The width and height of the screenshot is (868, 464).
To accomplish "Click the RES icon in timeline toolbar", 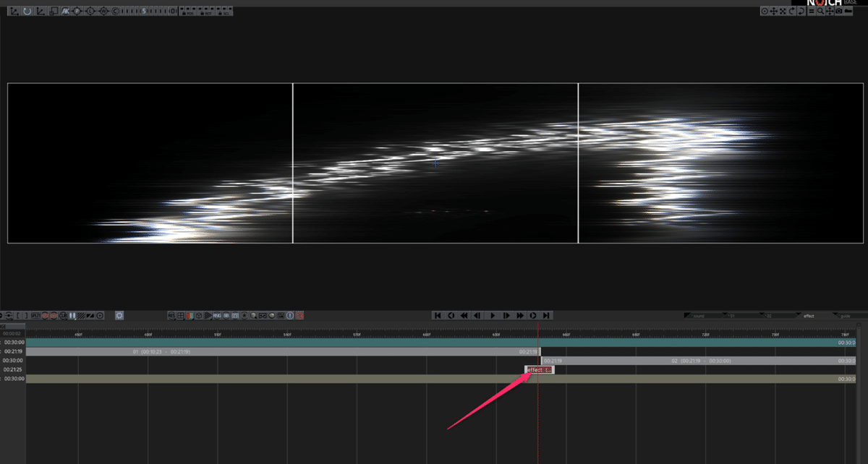I will [171, 315].
